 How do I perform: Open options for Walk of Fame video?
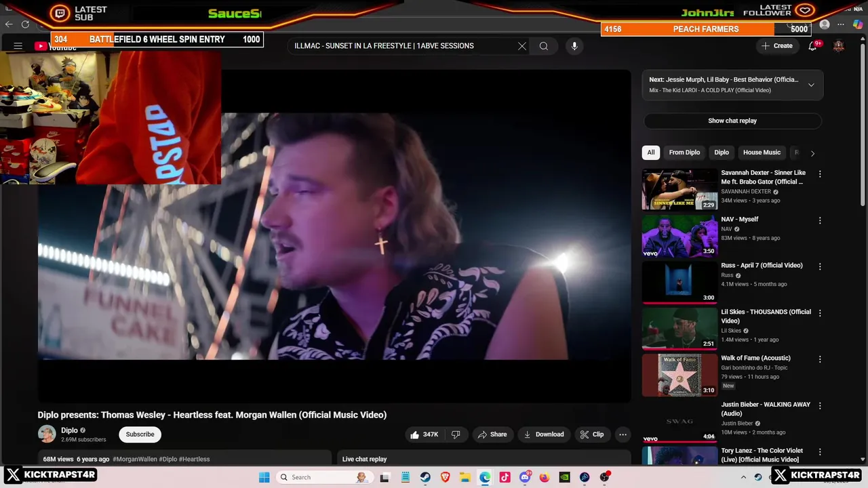[820, 359]
